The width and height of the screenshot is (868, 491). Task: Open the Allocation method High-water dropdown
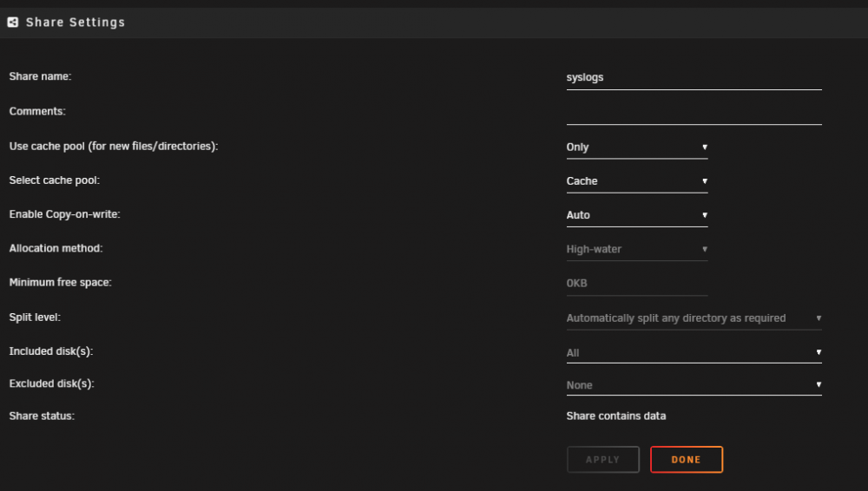pyautogui.click(x=636, y=249)
